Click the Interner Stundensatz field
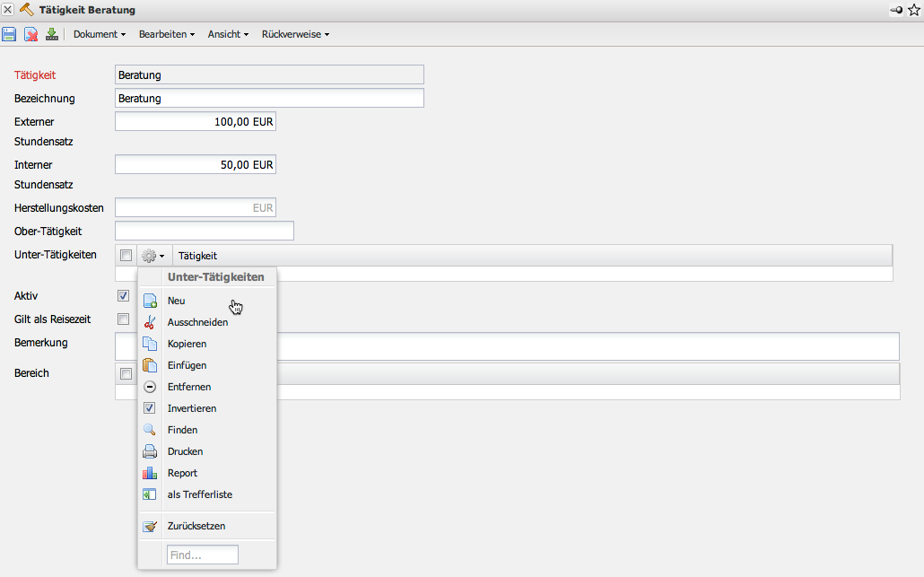Image resolution: width=924 pixels, height=577 pixels. (196, 164)
